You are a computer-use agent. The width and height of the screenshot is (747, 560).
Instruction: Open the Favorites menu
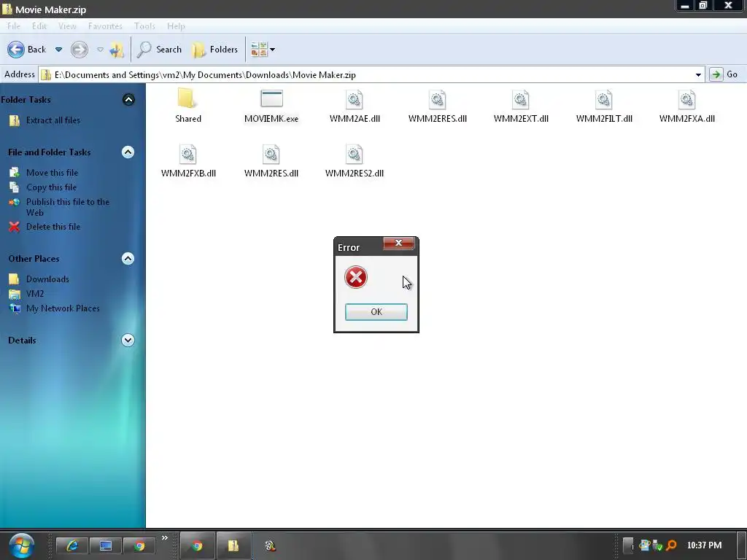(105, 26)
